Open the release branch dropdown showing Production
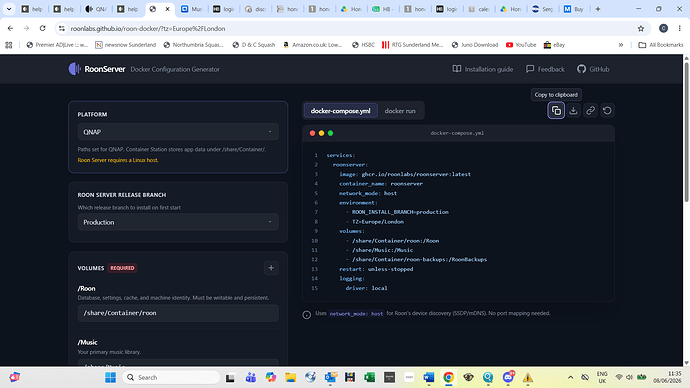This screenshot has height=388, width=690. (178, 222)
